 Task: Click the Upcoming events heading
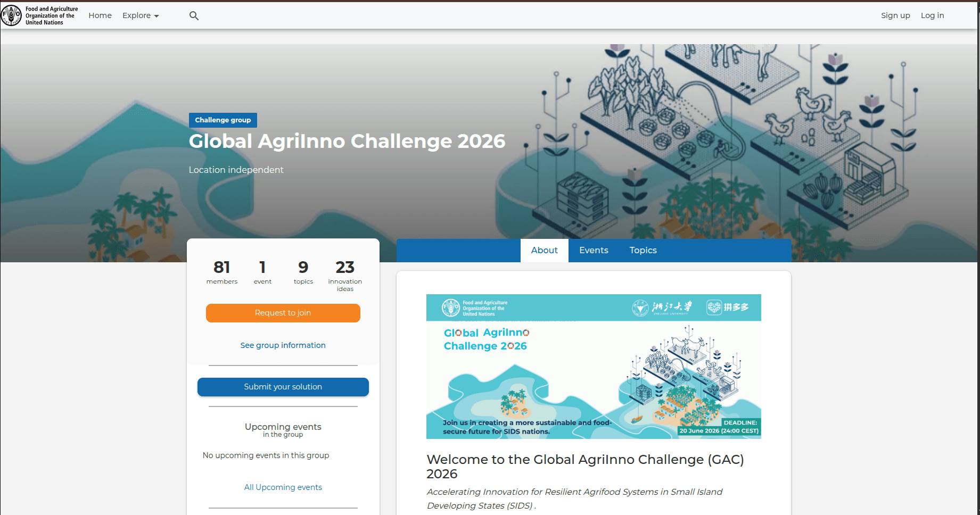pyautogui.click(x=283, y=427)
